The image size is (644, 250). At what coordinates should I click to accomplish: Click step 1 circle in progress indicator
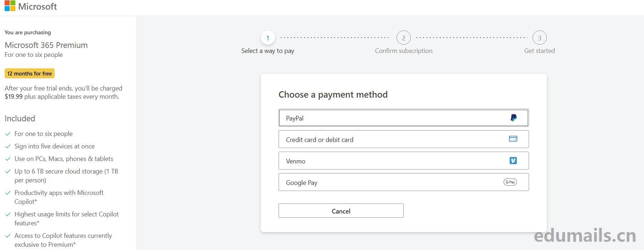click(268, 38)
